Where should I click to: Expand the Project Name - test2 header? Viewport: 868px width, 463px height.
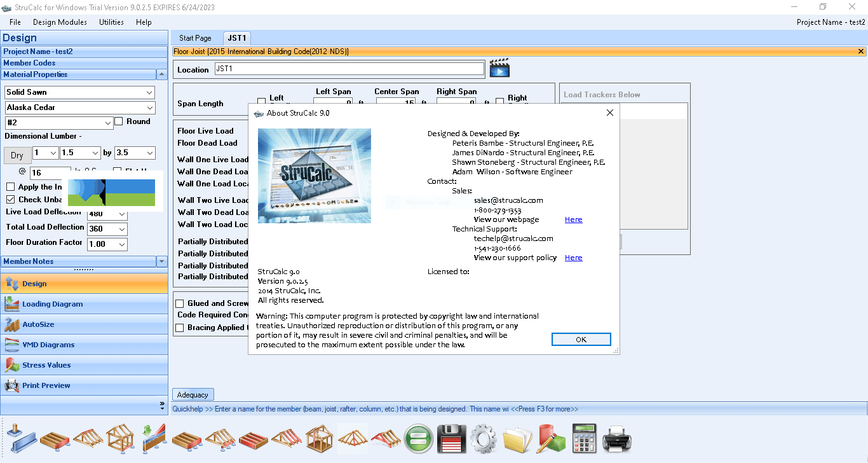pos(84,52)
